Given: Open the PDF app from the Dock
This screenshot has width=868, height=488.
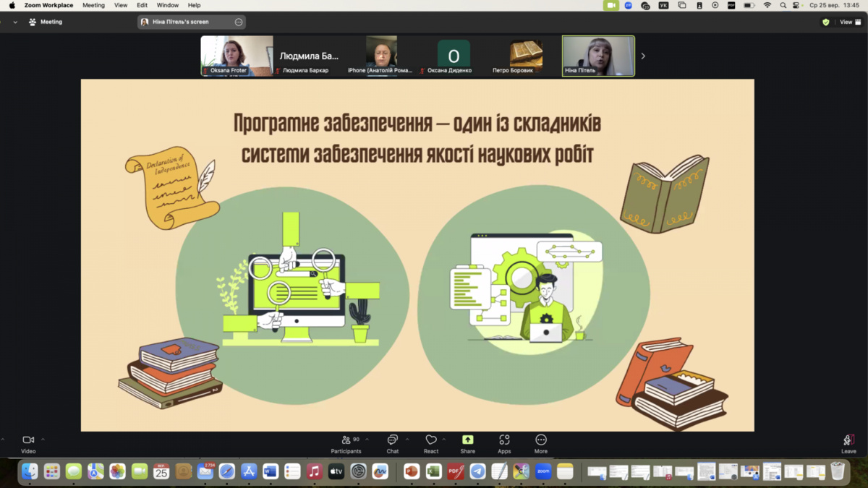Looking at the screenshot, I should pos(456,471).
